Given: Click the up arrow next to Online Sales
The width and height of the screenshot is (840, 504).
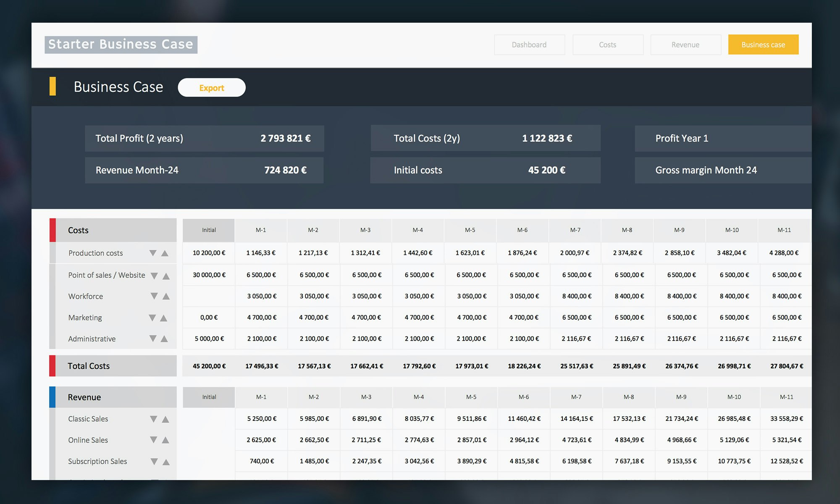Looking at the screenshot, I should click(x=165, y=440).
